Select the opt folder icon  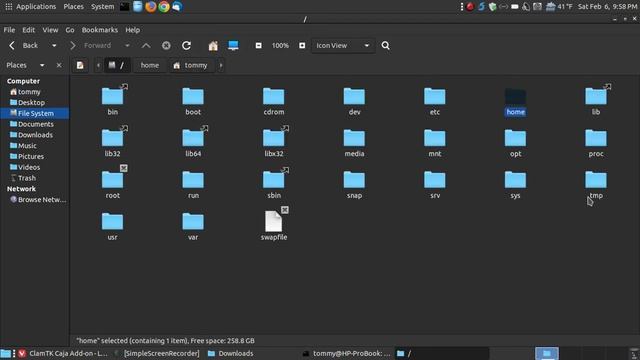(516, 138)
